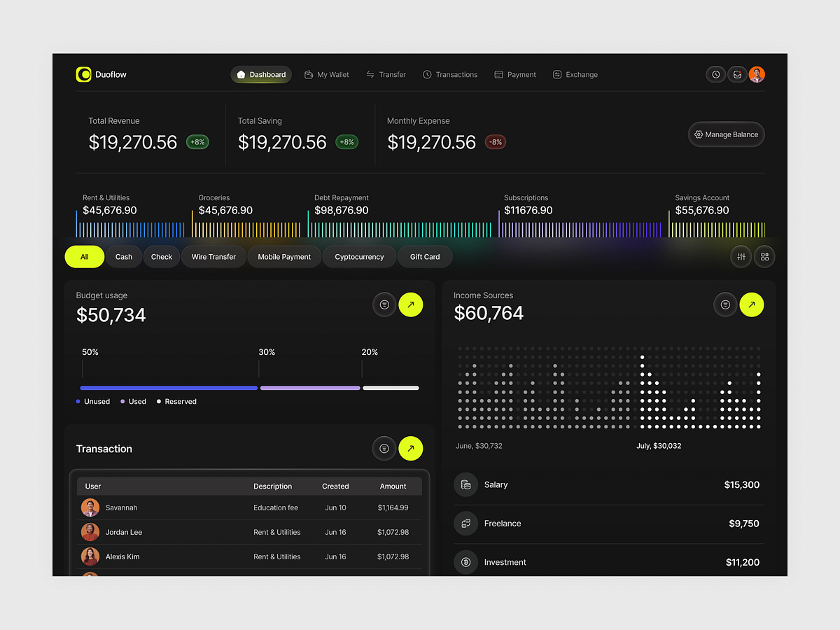
Task: Enable the Cryptocurrency filter
Action: pyautogui.click(x=358, y=257)
